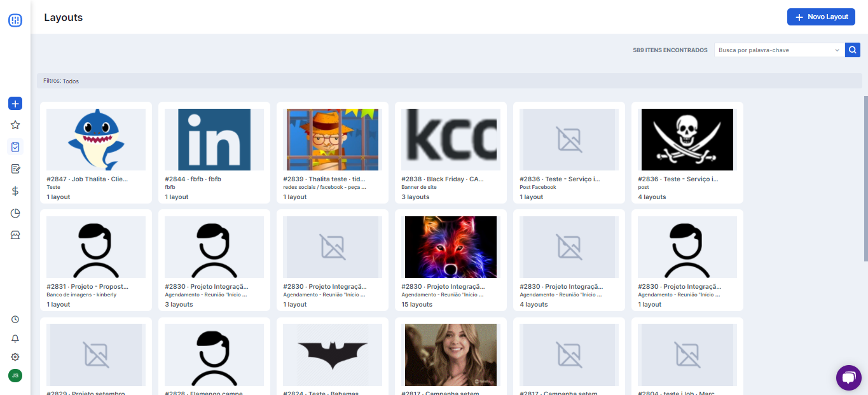Click 'Banner de site' subtitle
868x395 pixels.
tap(419, 188)
